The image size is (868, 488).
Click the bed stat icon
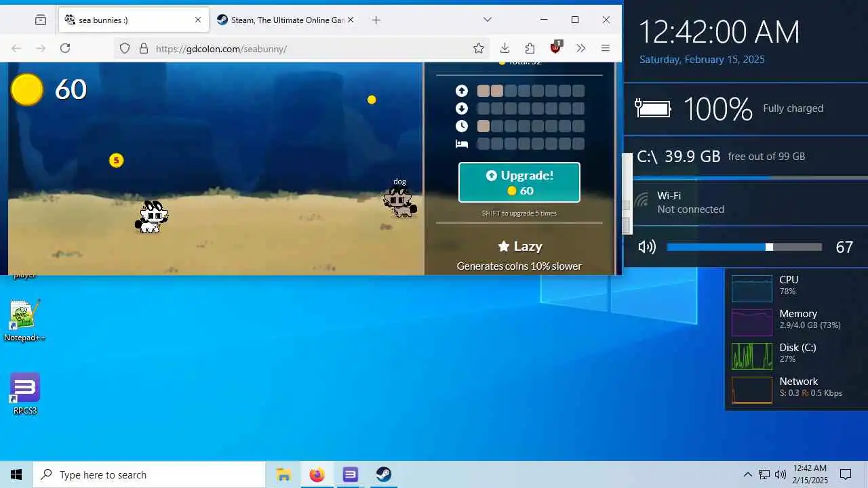pos(462,144)
